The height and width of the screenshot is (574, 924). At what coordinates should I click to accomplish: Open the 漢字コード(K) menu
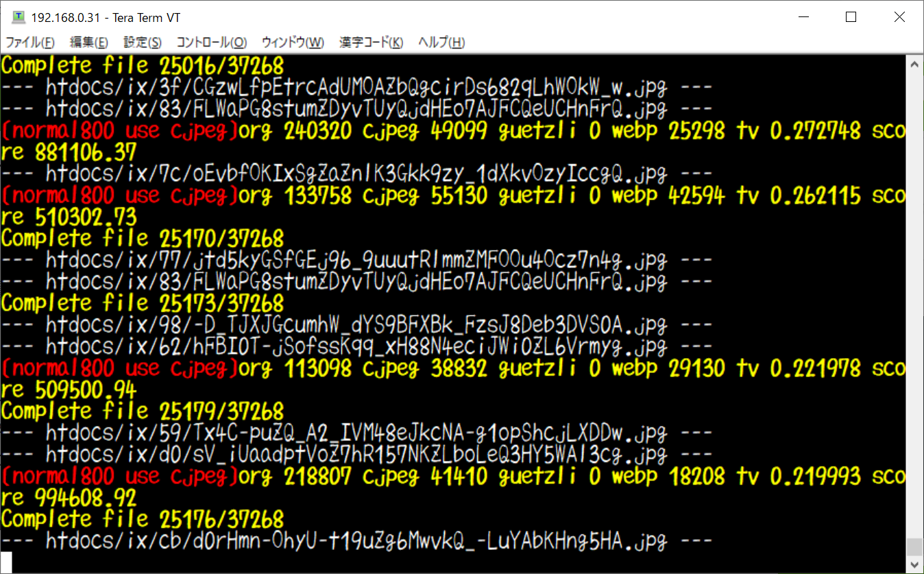pyautogui.click(x=372, y=43)
